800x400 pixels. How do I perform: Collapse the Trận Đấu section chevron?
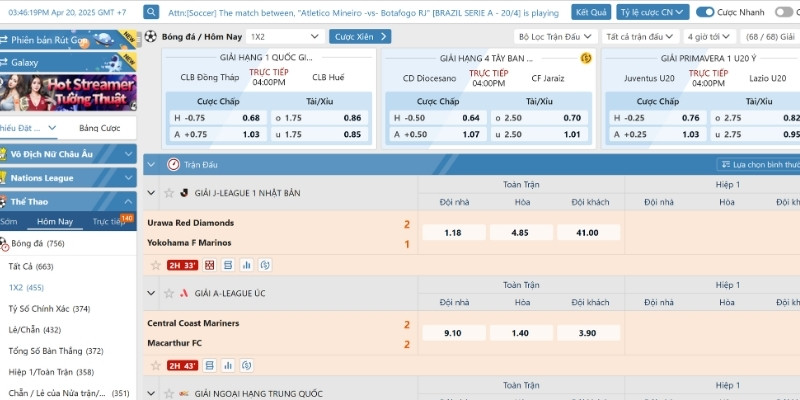[151, 164]
